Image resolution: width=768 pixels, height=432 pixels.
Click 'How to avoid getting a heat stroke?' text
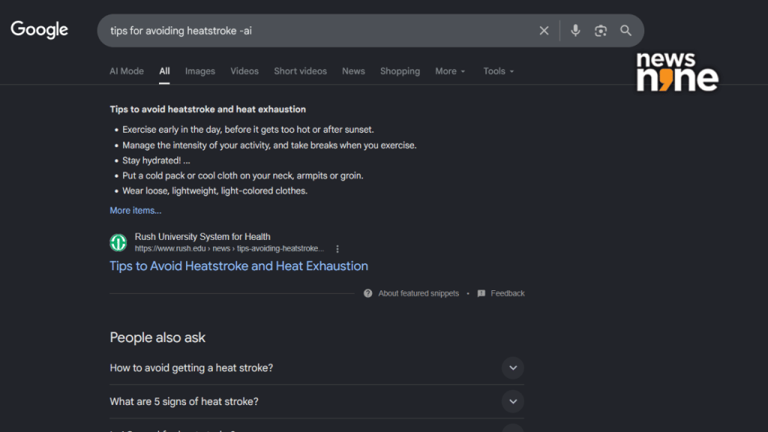(x=191, y=368)
